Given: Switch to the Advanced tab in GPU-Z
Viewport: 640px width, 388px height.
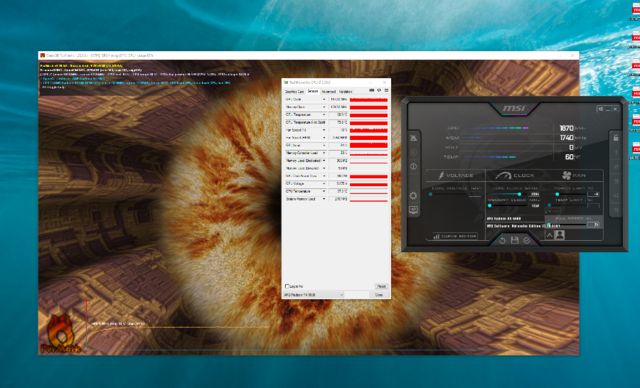Looking at the screenshot, I should 329,91.
